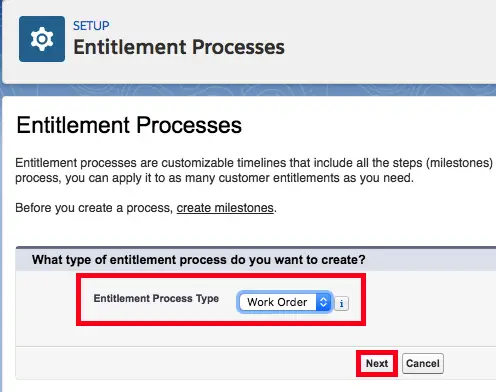Open the Entitlement Process Type dropdown
The image size is (496, 392).
tap(284, 302)
